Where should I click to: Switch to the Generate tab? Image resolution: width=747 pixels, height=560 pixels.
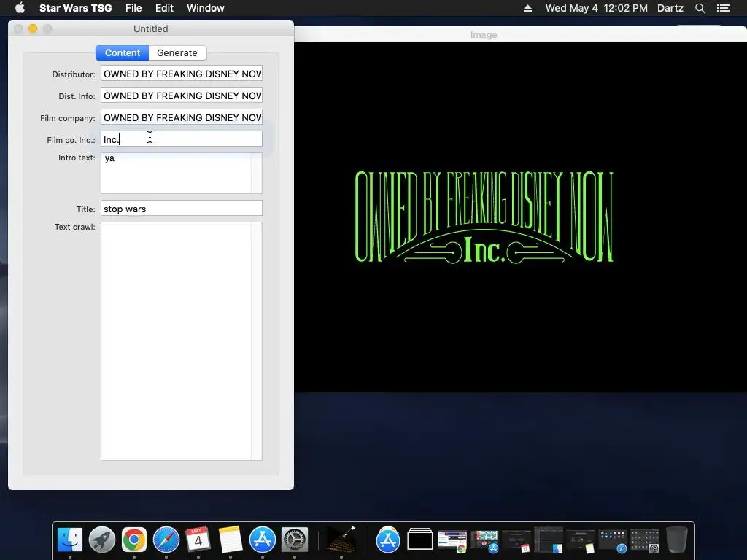click(x=177, y=52)
